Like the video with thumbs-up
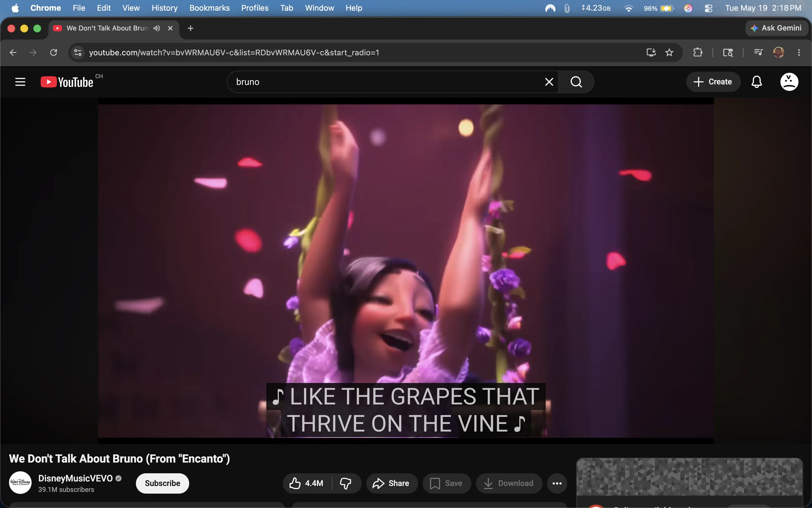Screen dimensions: 812x508 (307, 483)
